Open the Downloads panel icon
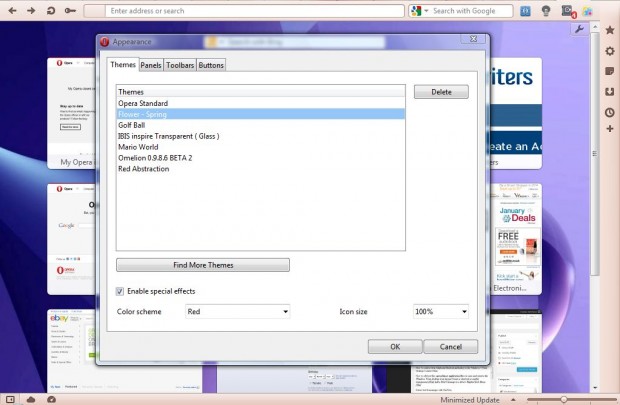 click(x=610, y=92)
